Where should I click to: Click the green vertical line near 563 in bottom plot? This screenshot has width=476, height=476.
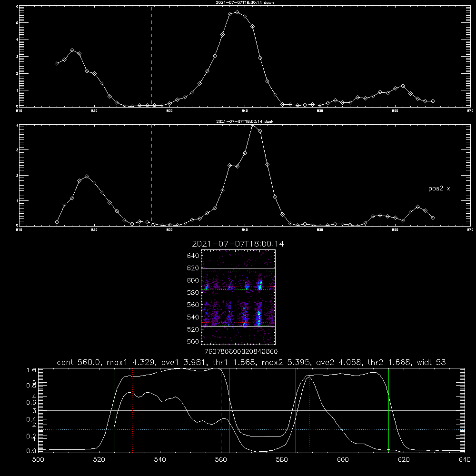229,410
